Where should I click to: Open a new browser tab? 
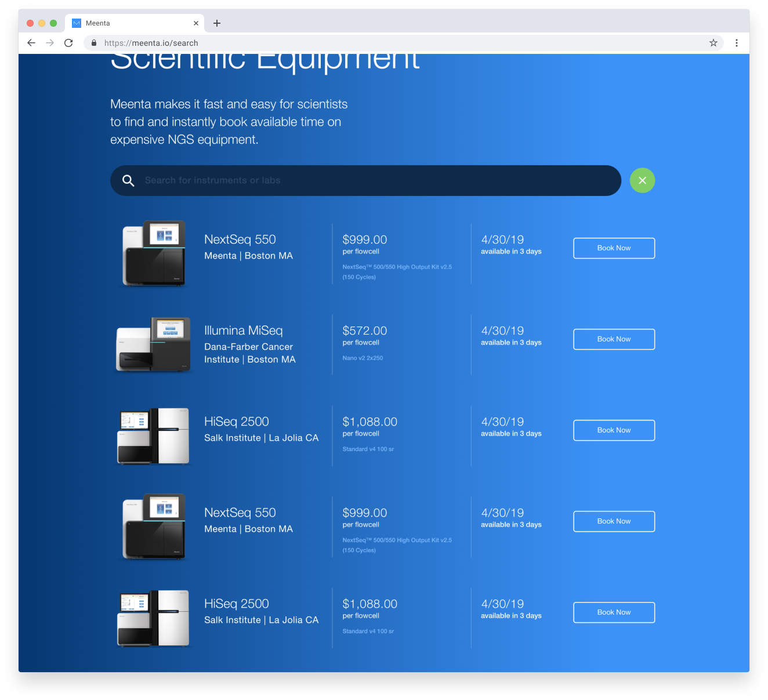tap(217, 23)
